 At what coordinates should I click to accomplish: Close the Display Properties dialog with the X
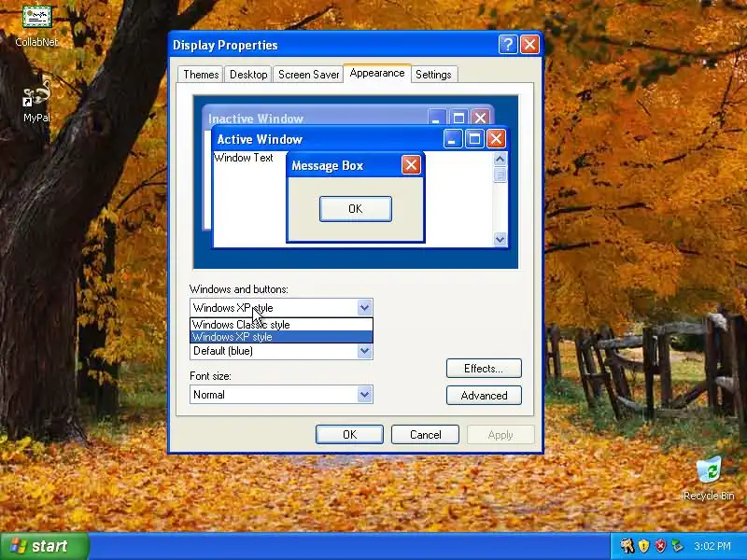coord(529,45)
